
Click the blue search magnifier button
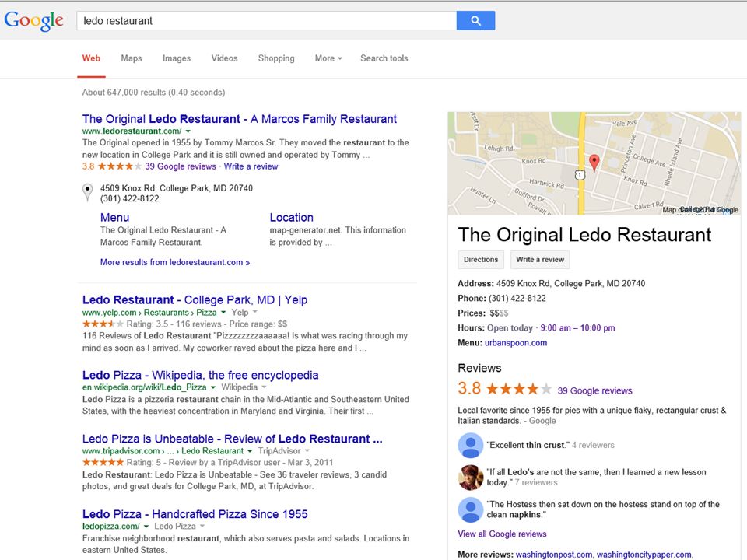475,20
